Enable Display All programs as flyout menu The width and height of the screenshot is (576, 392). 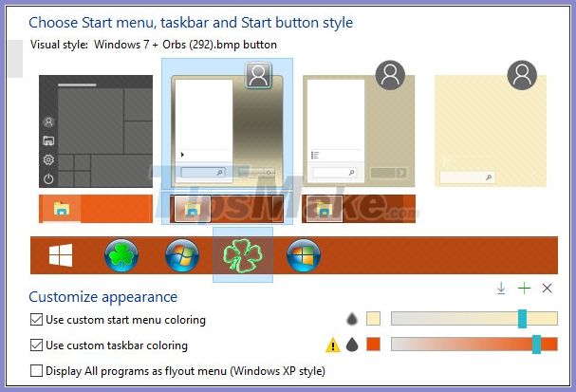[x=36, y=370]
